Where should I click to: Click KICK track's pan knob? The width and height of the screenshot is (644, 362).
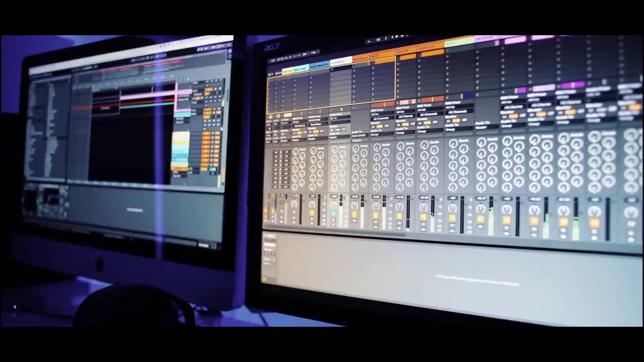[x=376, y=206]
